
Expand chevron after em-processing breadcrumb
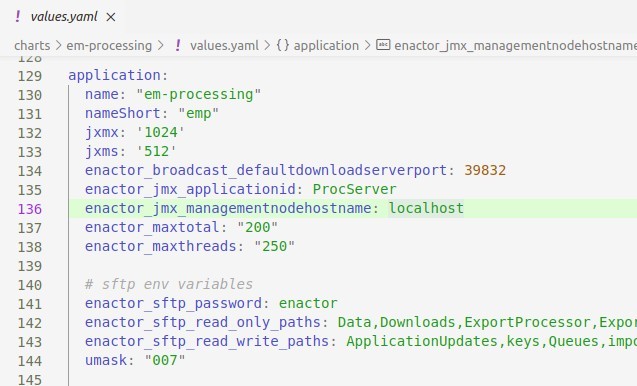click(x=160, y=46)
